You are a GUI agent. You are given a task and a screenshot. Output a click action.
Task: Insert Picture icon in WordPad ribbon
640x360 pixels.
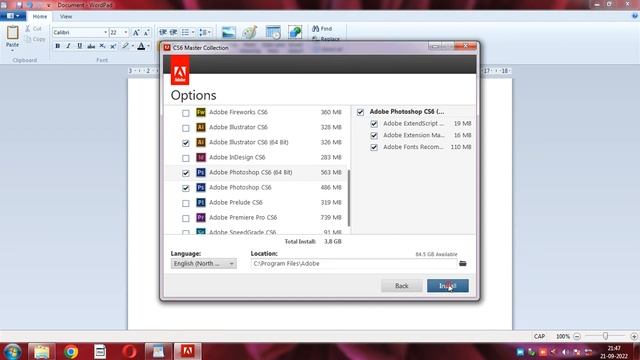[229, 32]
